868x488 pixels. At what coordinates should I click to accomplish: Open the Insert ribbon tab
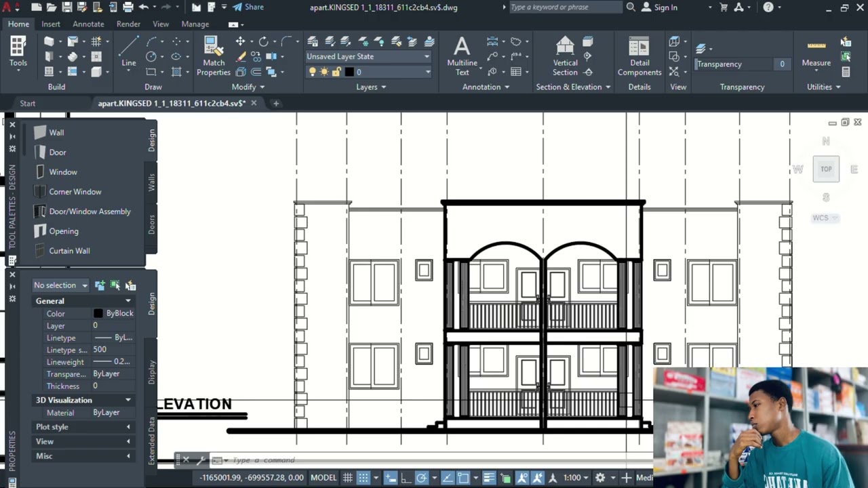(x=51, y=24)
